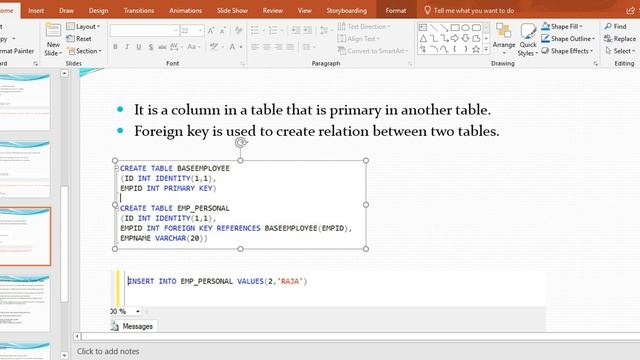This screenshot has width=640, height=360.
Task: Open the Shape Effects dropdown
Action: tap(567, 51)
